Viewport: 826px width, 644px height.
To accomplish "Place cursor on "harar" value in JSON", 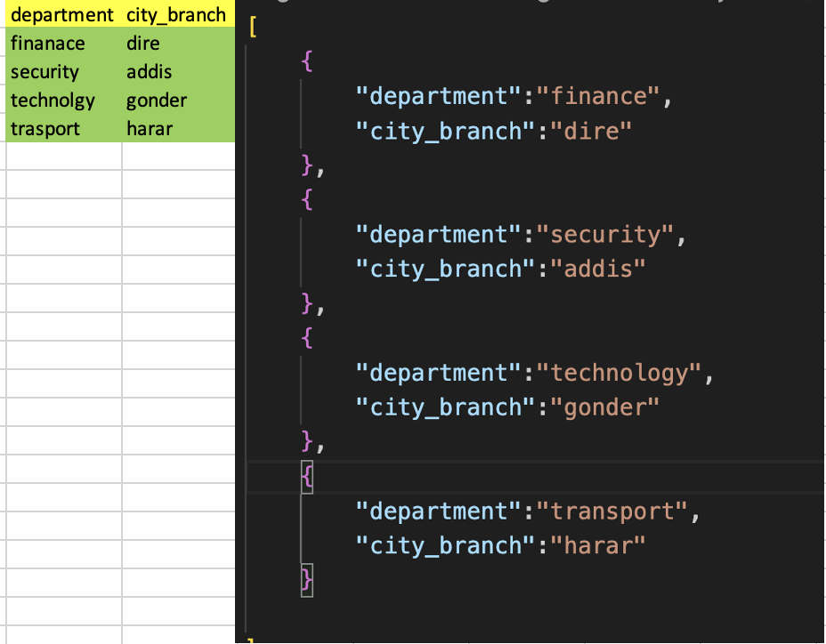I will coord(598,545).
